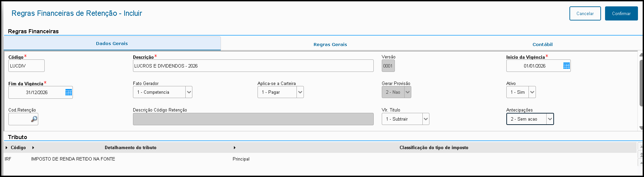Expand the Vlr. Titulo dropdown
The image size is (644, 177).
point(426,119)
